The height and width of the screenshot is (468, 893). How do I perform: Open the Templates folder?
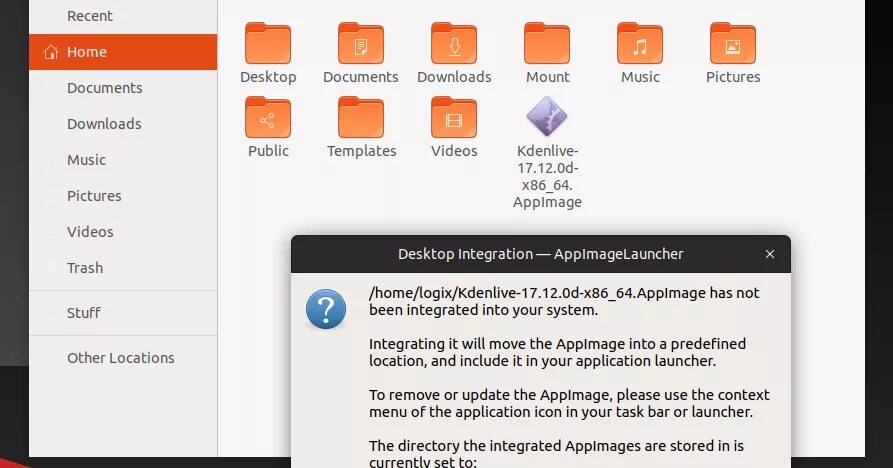click(361, 117)
